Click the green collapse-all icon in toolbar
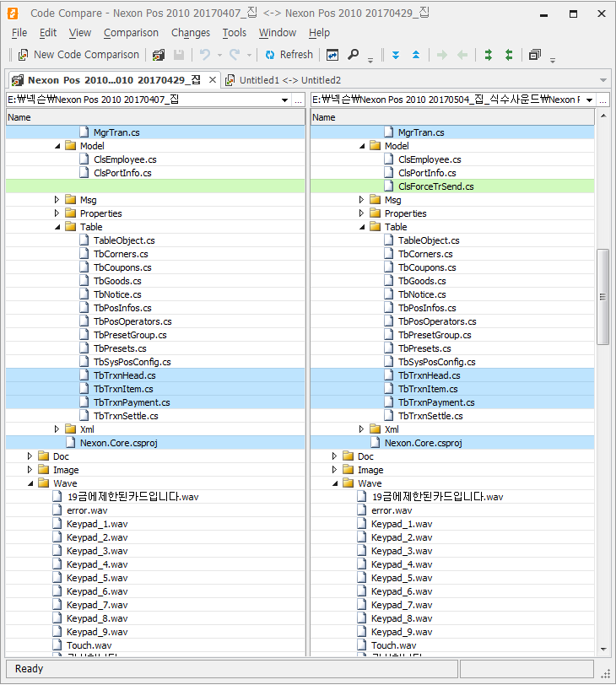 (508, 55)
